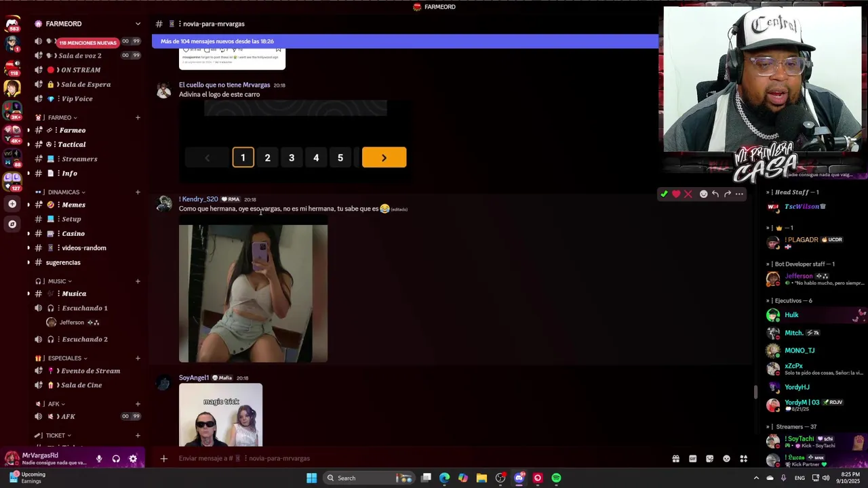Create a channel in the FARMEO category
Viewport: 868px width, 488px height.
pyautogui.click(x=138, y=117)
